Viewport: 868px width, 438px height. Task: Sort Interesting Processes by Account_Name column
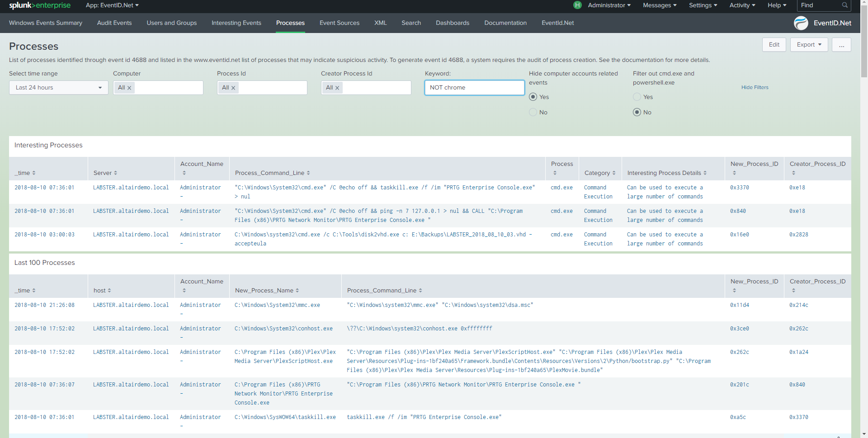click(x=202, y=168)
